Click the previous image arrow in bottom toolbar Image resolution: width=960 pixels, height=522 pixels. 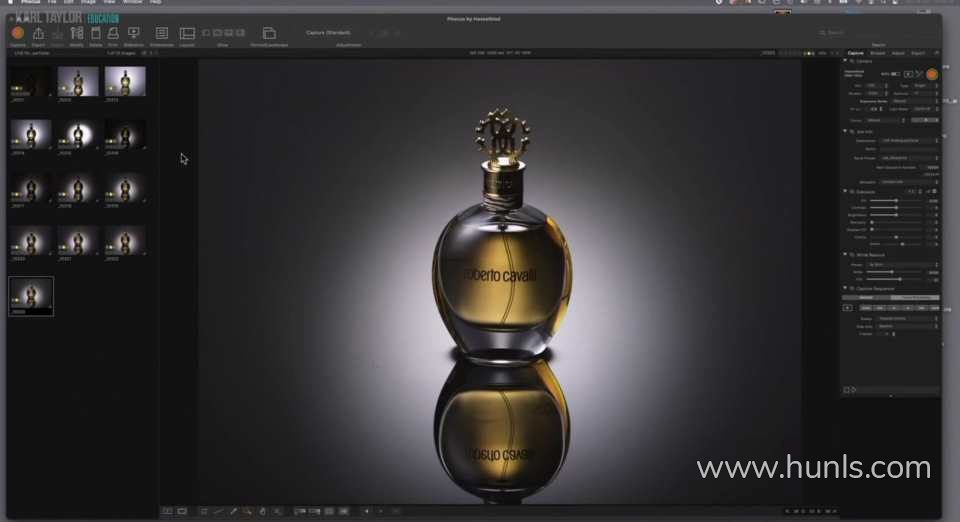pos(366,511)
